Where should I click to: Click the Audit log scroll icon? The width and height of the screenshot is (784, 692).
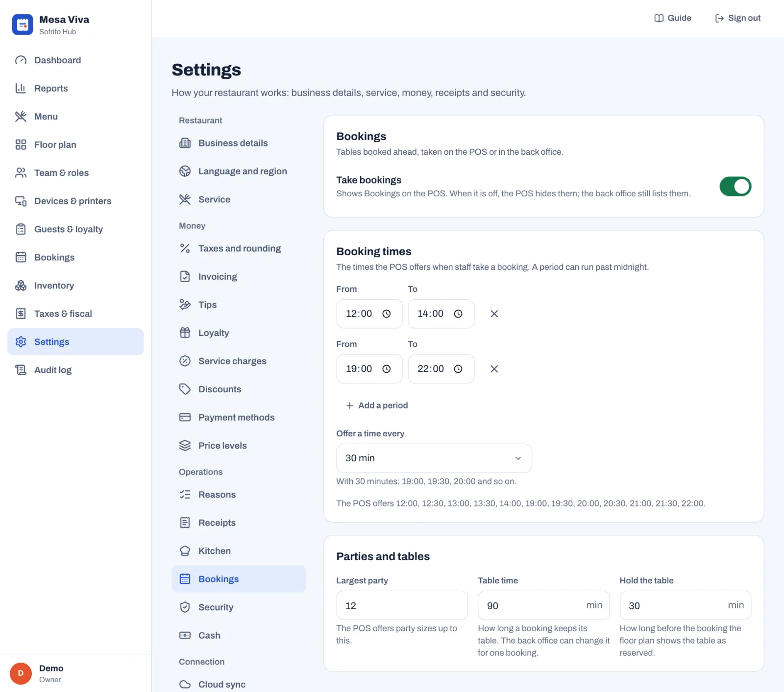tap(21, 370)
